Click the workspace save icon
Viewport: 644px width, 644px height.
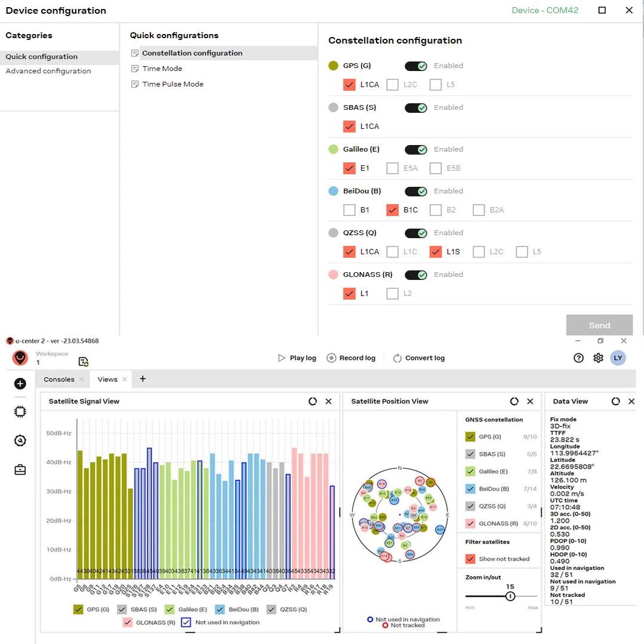pos(84,362)
